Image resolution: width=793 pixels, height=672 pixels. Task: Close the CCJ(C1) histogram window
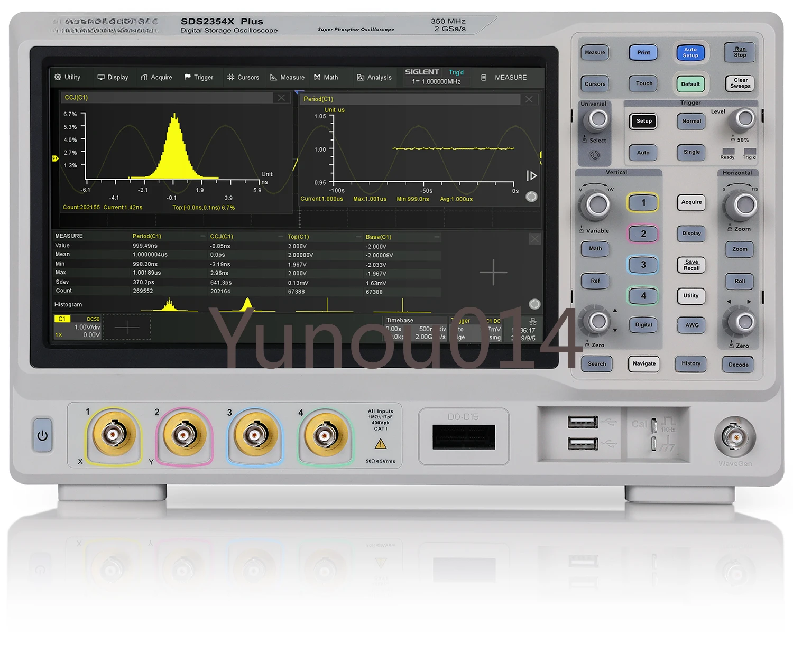coord(281,98)
